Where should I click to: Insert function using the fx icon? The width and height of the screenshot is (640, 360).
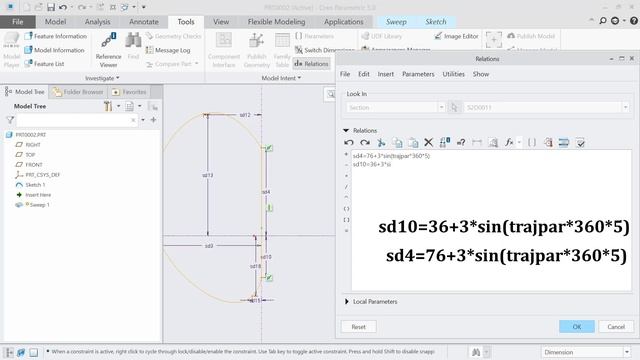(x=509, y=142)
